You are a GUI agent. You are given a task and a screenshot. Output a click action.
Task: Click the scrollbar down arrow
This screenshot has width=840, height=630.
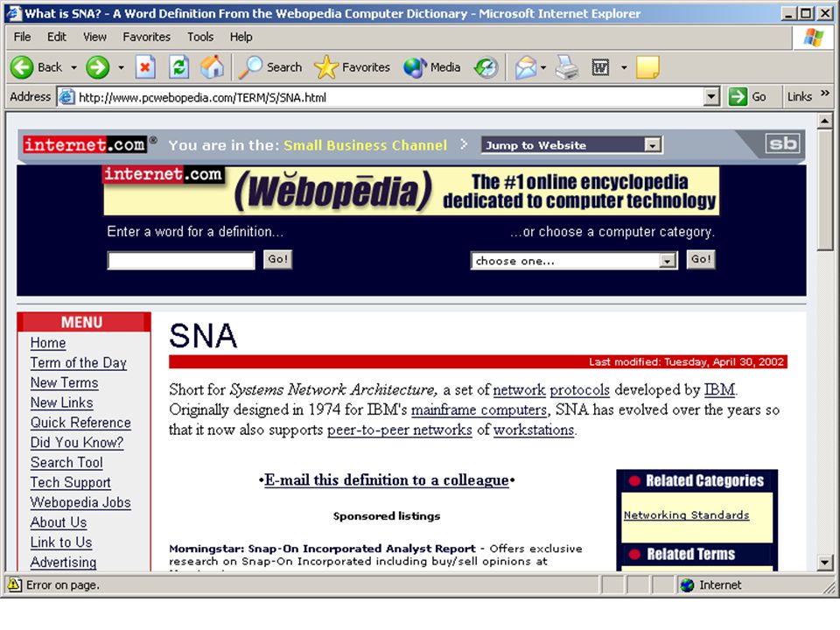point(824,563)
